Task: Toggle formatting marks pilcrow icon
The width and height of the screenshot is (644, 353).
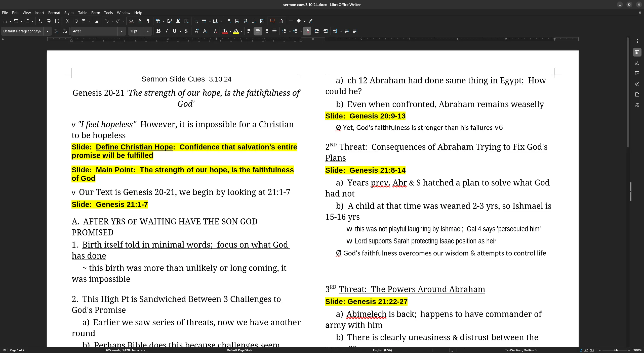Action: [x=148, y=21]
